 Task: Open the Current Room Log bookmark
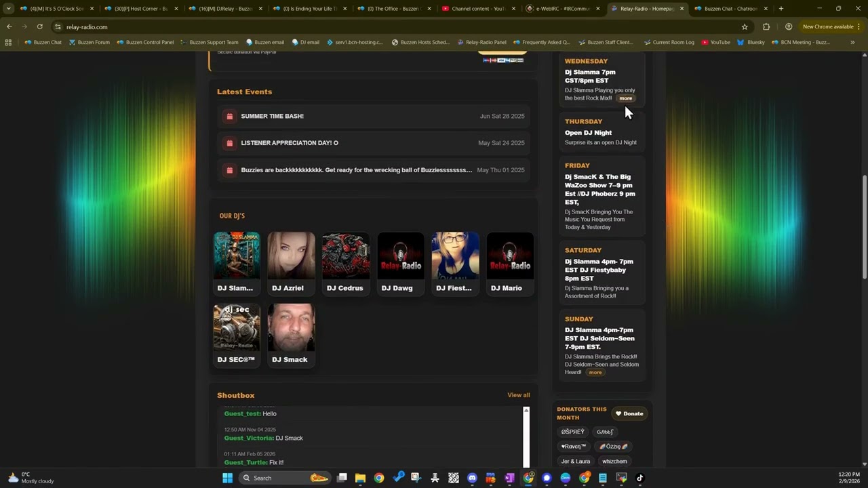tap(669, 42)
